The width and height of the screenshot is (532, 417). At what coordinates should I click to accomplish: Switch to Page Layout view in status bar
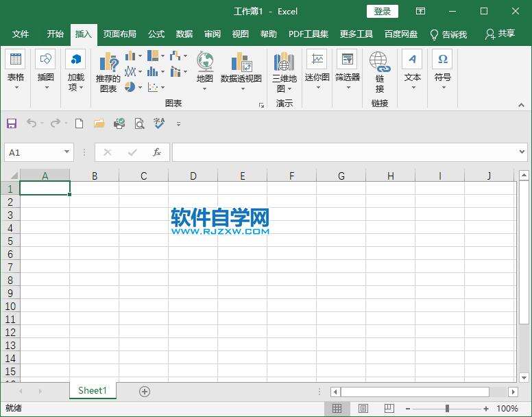(x=363, y=409)
